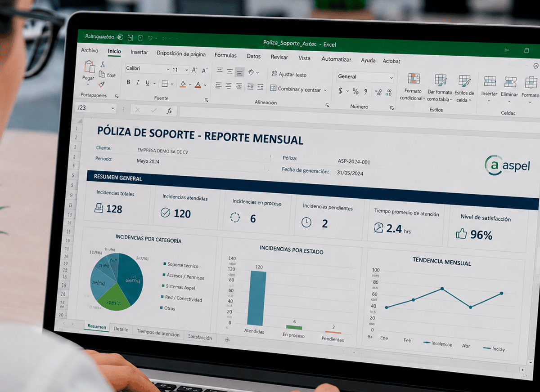Open the font size 11 dropdown
The width and height of the screenshot is (540, 392).
pyautogui.click(x=186, y=70)
